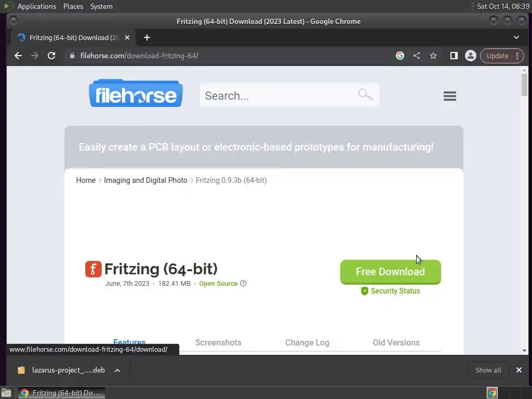Click the Fritzing Chrome taskbar entry
This screenshot has height=399, width=532.
pos(61,393)
